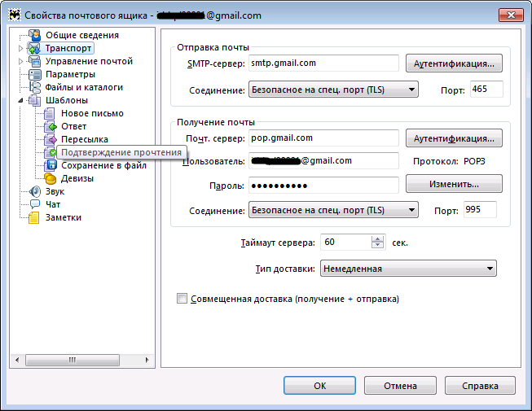The width and height of the screenshot is (532, 411).
Task: Click the Заметки yellow note icon
Action: [34, 217]
